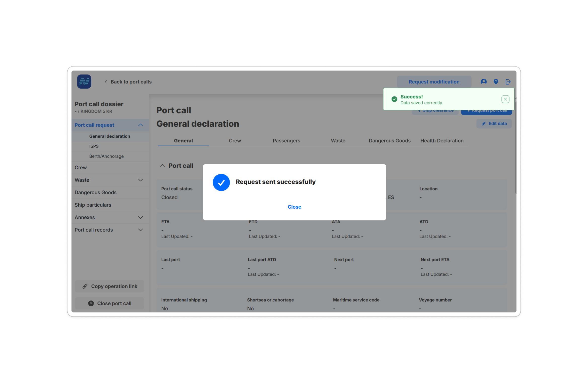The width and height of the screenshot is (588, 385).
Task: Expand the Port call records section
Action: [140, 230]
